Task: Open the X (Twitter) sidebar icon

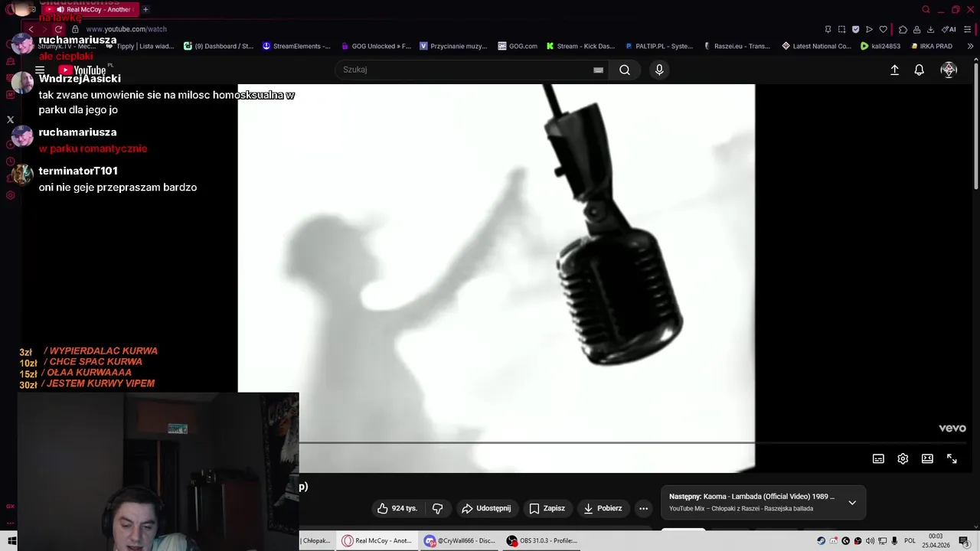Action: pos(10,119)
